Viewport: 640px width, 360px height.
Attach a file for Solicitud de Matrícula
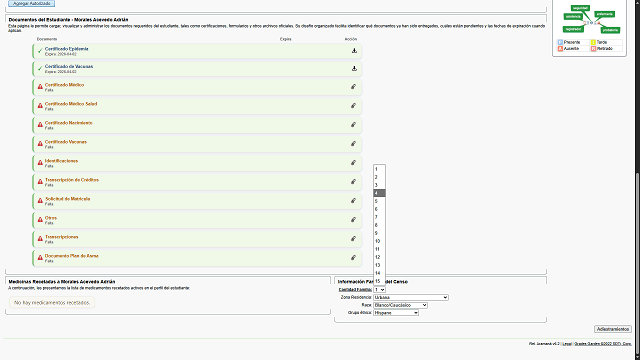click(x=353, y=200)
